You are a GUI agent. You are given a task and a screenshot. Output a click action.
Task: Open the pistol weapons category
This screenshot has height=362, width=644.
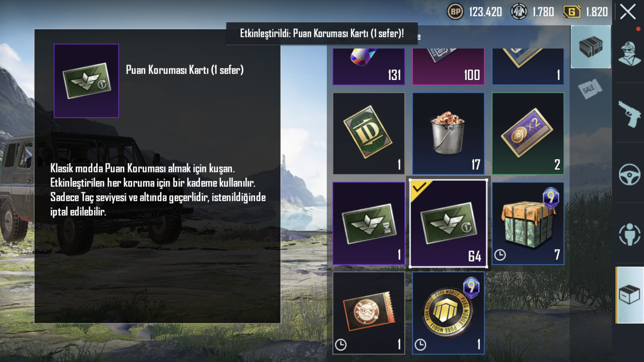pos(629,114)
